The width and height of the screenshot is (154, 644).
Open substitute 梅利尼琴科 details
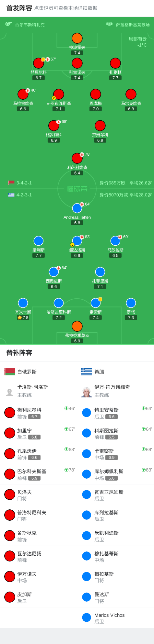[39, 413]
